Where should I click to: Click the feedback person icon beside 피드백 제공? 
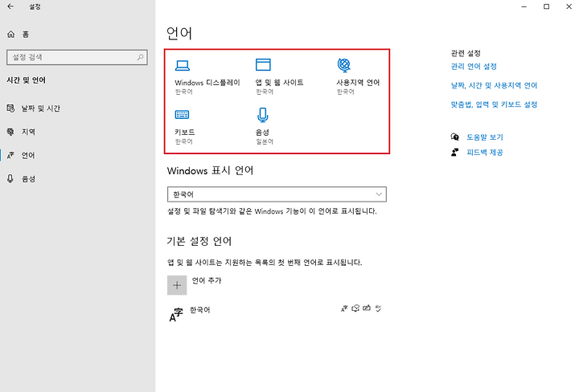click(x=455, y=153)
